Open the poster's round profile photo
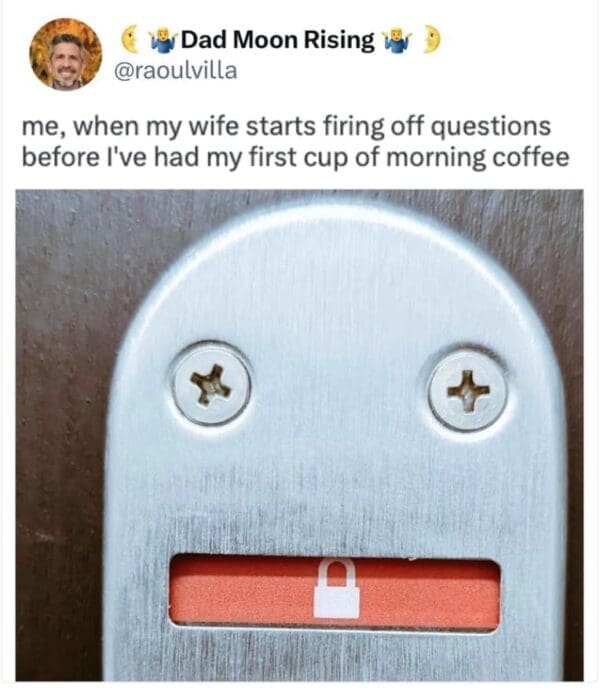 coord(65,54)
